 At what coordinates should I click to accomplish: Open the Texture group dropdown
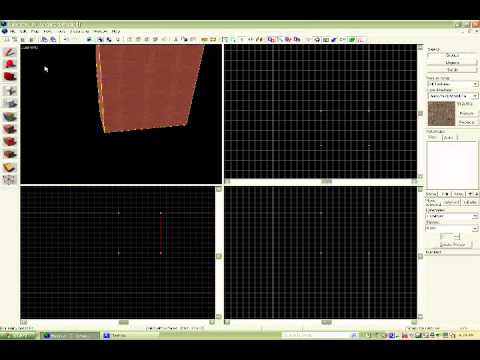(x=453, y=84)
